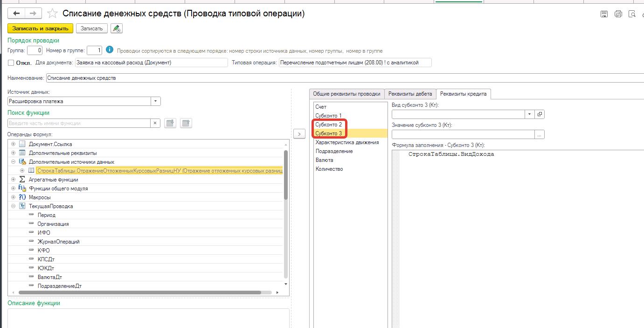Click the blue info icon near Номер в группе

click(x=110, y=50)
